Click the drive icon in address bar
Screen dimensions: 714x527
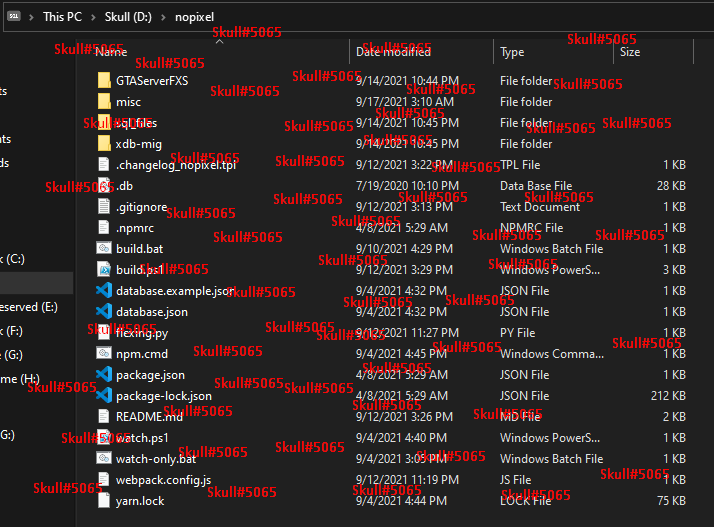coord(14,16)
